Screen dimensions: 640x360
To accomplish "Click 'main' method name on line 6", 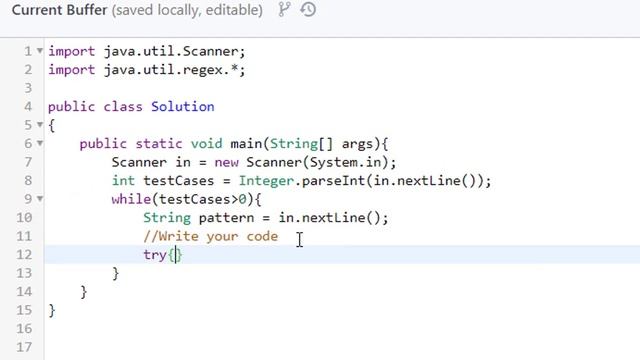I will pos(246,144).
